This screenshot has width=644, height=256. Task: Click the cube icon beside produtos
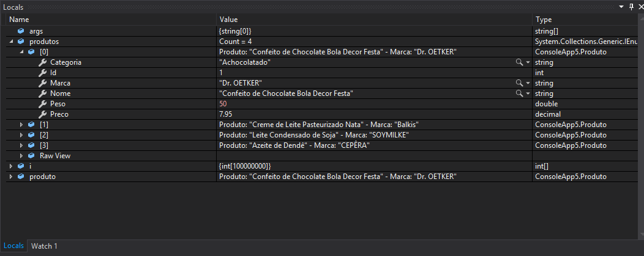(21, 42)
